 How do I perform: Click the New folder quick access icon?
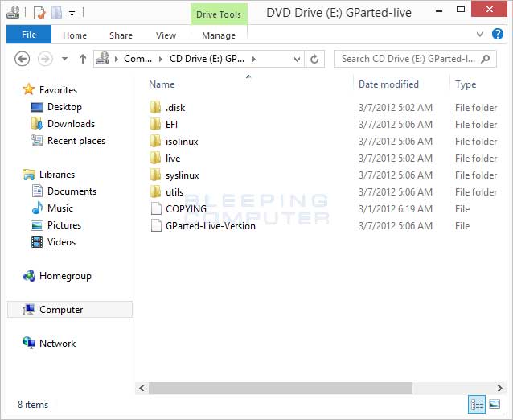[56, 13]
